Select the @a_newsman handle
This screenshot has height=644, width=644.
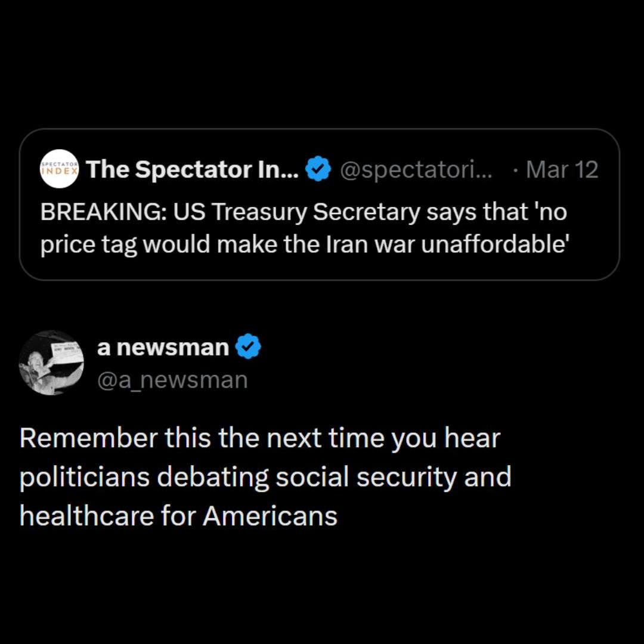click(x=172, y=379)
